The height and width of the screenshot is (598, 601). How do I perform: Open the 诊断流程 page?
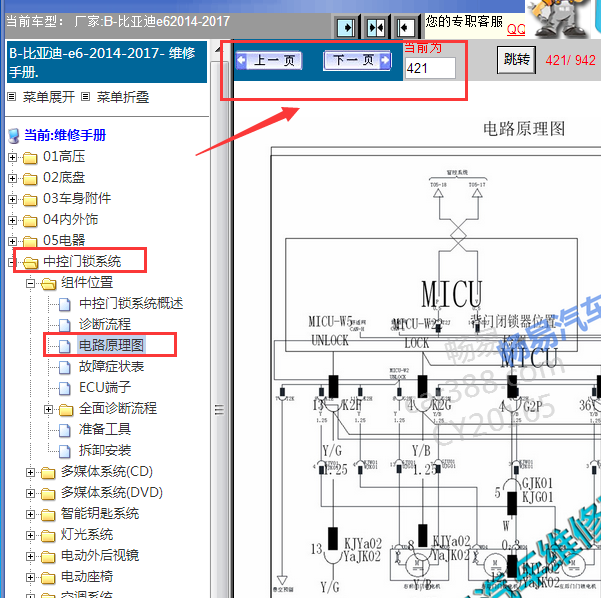(105, 324)
